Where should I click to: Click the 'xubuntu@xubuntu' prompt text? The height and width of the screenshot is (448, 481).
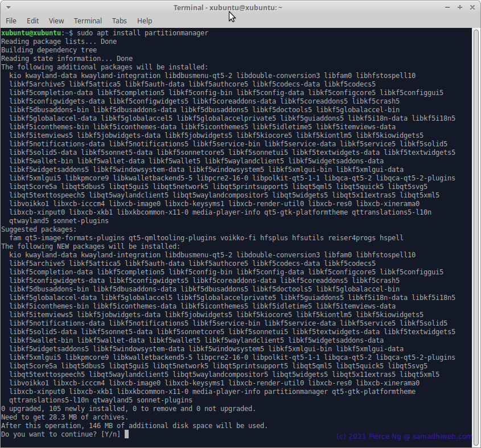[31, 33]
